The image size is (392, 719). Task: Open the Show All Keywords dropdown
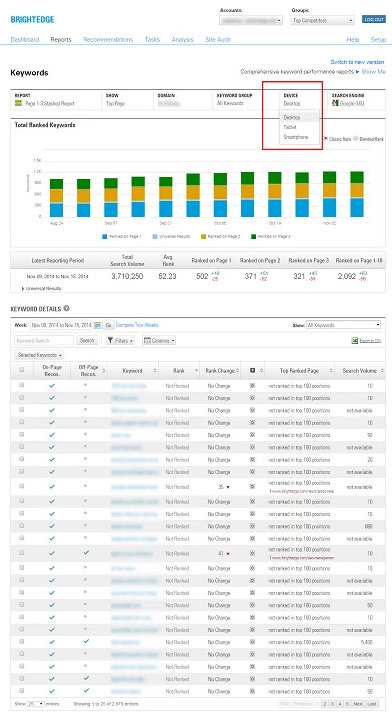343,325
